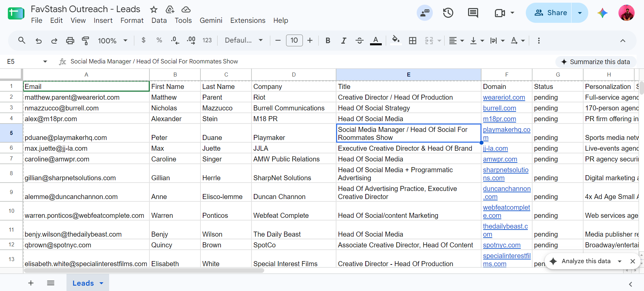Image resolution: width=644 pixels, height=291 pixels.
Task: Redo the last action
Action: pos(54,41)
